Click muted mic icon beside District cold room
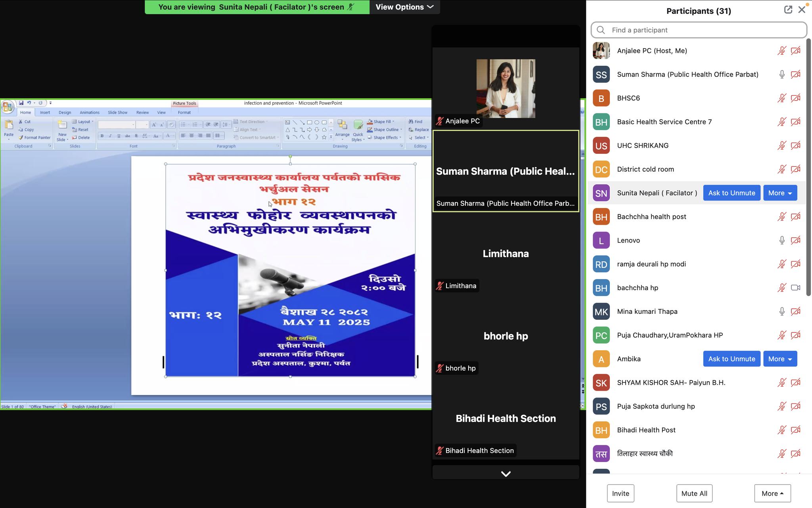The width and height of the screenshot is (812, 508). (x=781, y=169)
